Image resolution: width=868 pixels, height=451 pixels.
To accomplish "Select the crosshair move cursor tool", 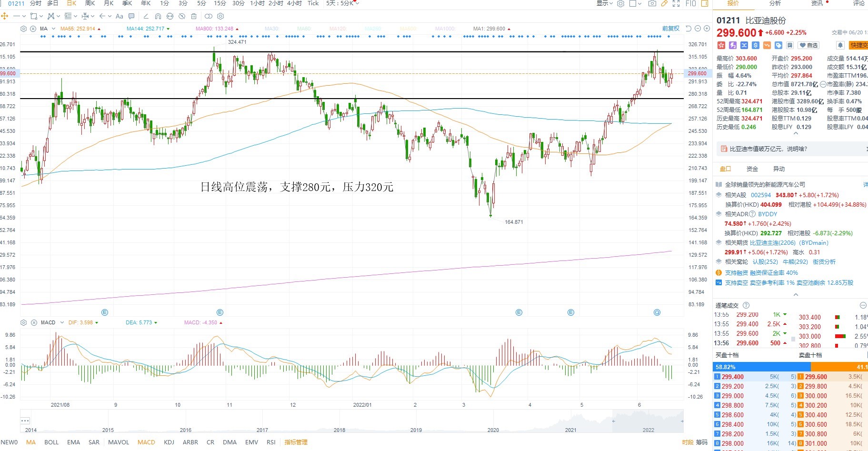I will tap(5, 16).
